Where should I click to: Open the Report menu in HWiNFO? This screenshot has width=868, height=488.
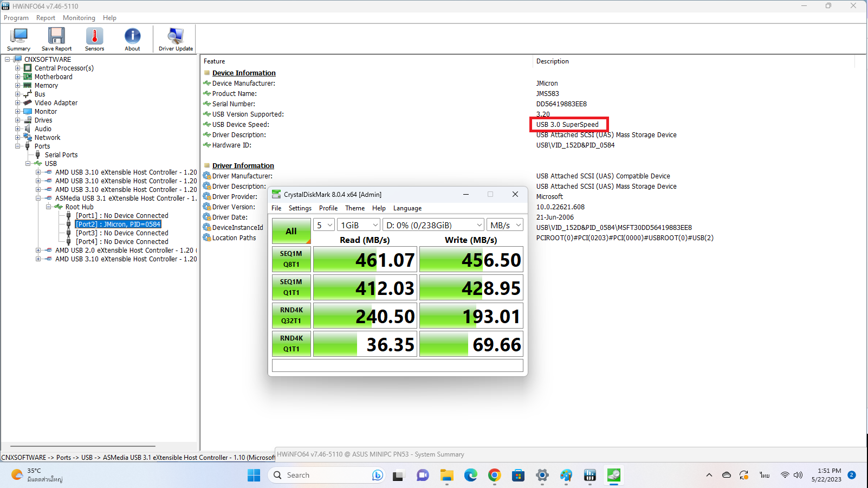(46, 18)
